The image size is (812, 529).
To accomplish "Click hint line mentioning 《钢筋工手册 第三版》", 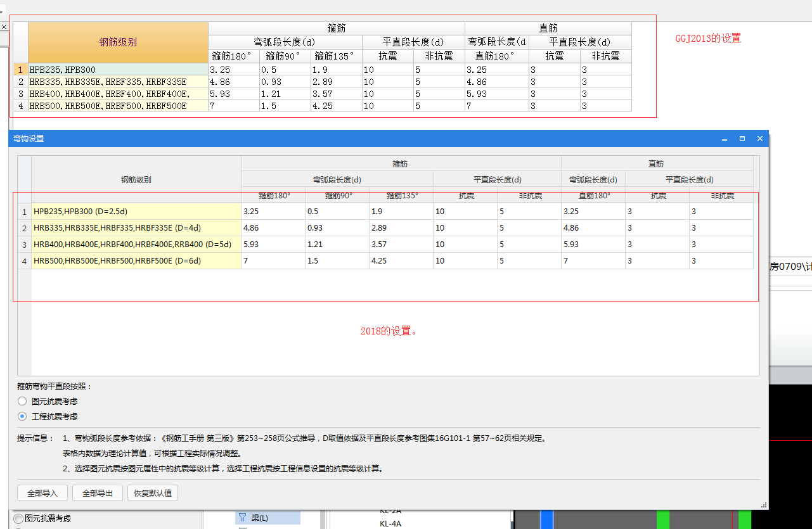I will (304, 438).
